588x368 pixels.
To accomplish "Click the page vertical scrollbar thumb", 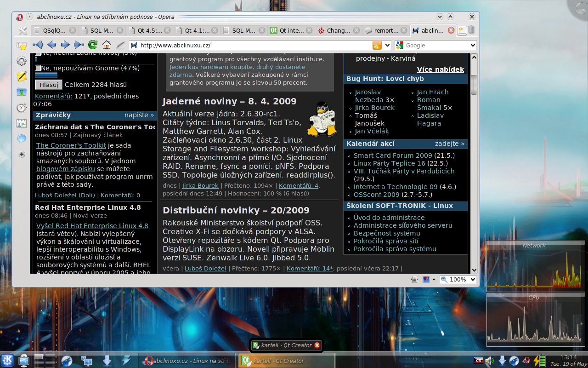I will point(474,84).
